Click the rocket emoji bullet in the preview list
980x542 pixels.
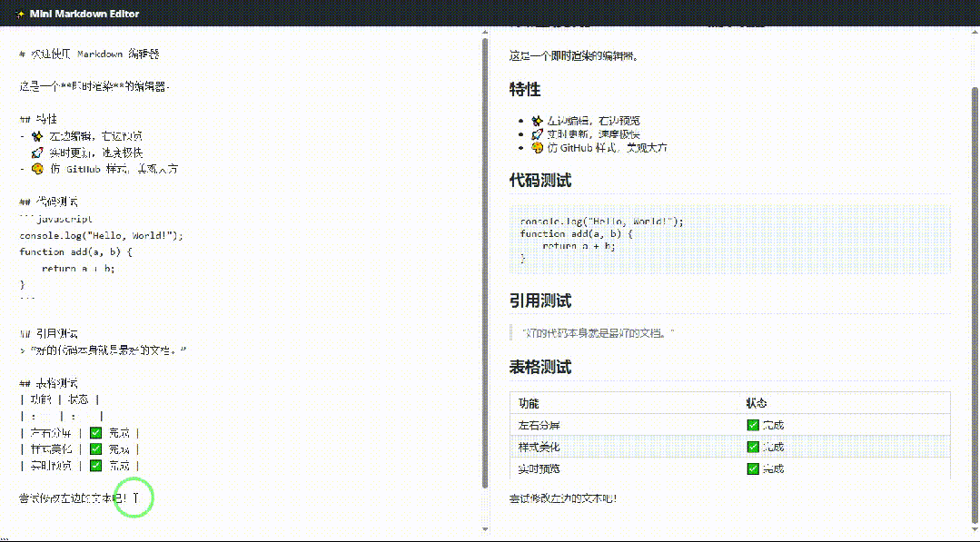(537, 134)
